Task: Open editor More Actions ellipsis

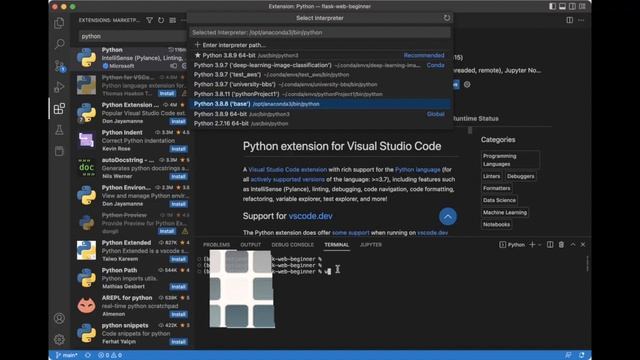Action: point(581,20)
